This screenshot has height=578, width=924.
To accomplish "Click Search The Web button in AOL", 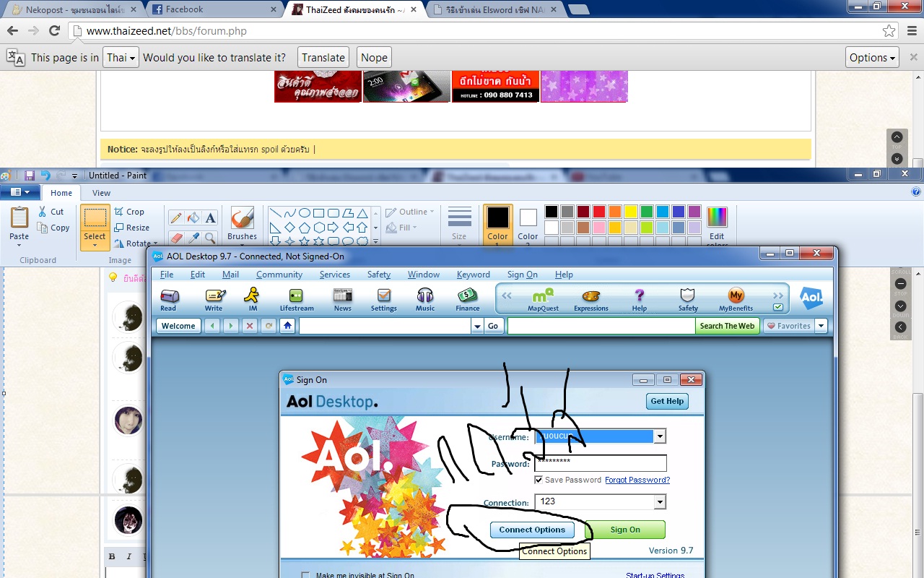I will pyautogui.click(x=728, y=326).
